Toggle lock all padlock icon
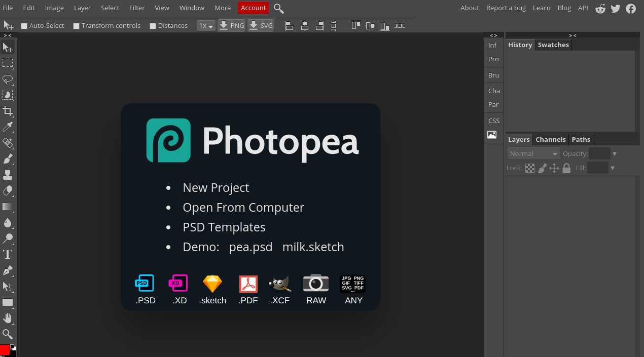The height and width of the screenshot is (357, 644). click(x=566, y=168)
